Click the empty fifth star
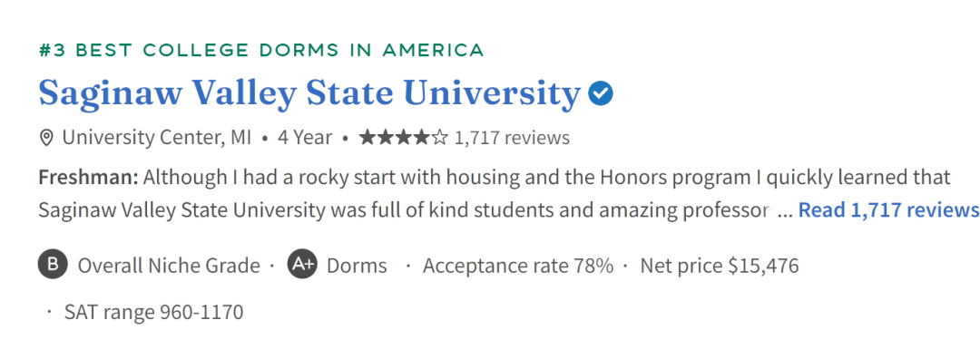 pos(440,138)
